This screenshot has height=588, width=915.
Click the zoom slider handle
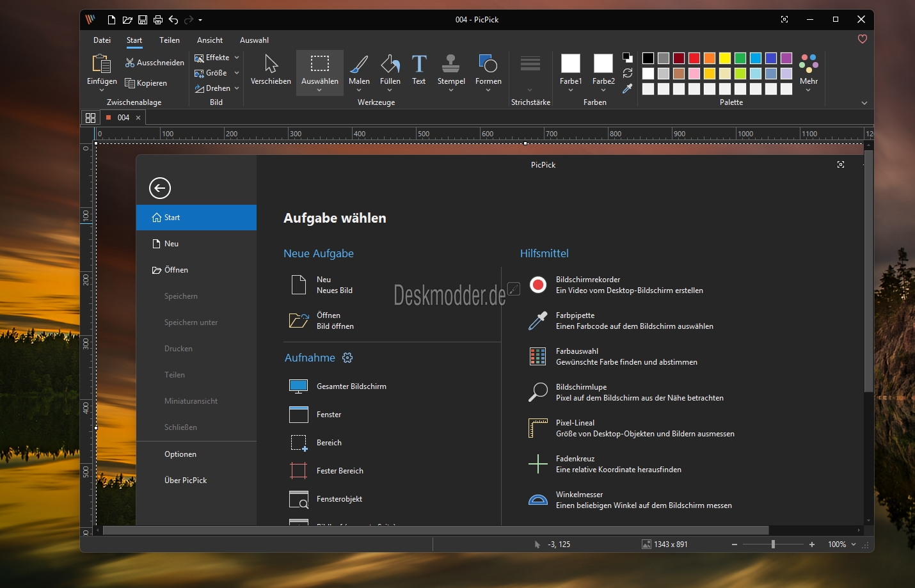click(774, 544)
